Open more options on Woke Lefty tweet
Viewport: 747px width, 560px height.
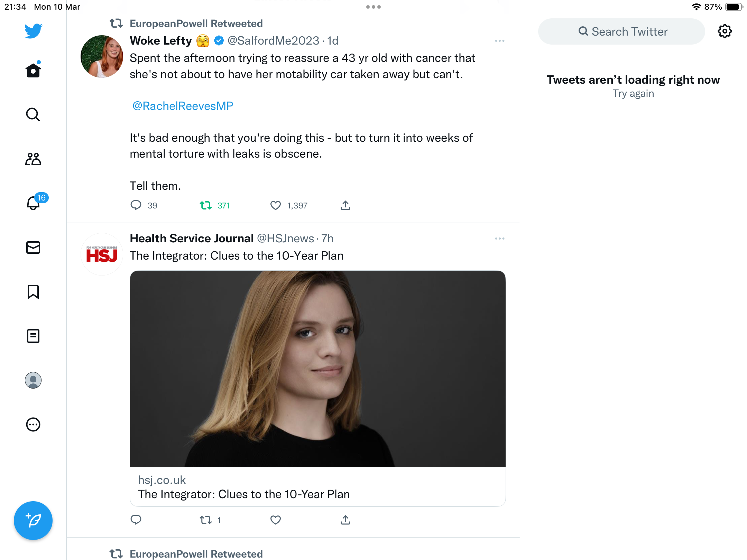point(500,41)
